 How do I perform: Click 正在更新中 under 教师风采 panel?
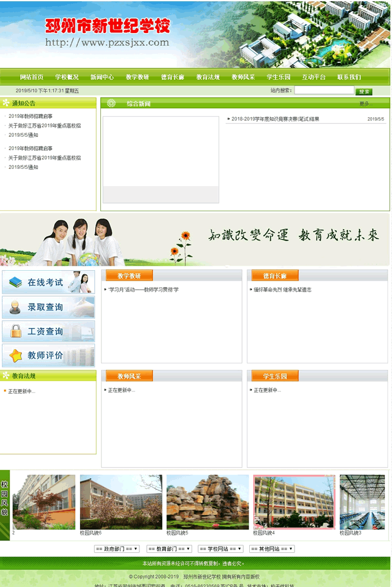pos(122,390)
